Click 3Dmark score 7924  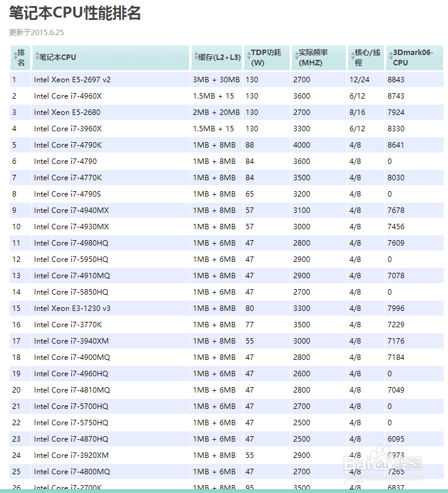(x=396, y=113)
